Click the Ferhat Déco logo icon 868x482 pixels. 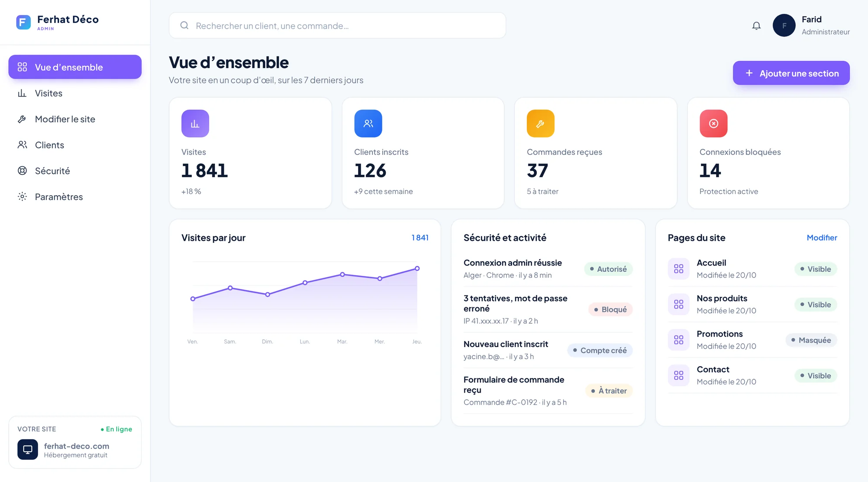click(23, 22)
